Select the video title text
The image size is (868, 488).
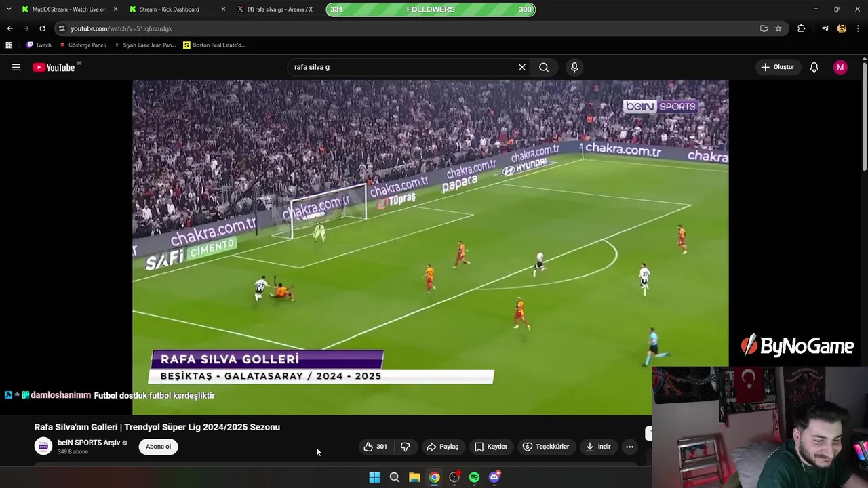click(157, 427)
